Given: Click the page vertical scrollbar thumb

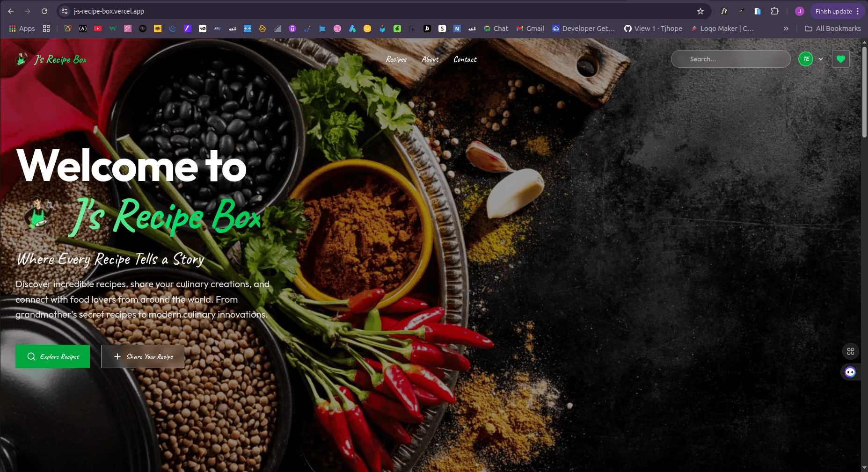Looking at the screenshot, I should (864, 91).
